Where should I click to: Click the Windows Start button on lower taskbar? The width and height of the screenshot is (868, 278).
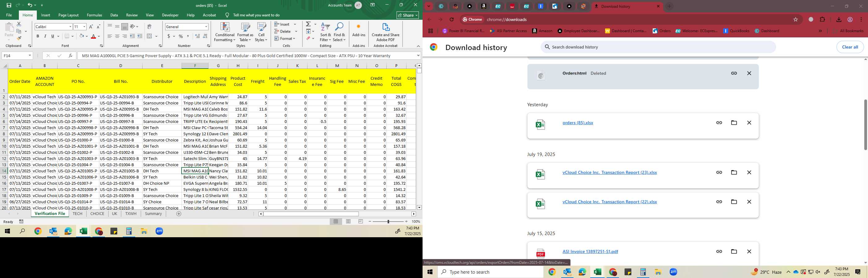tap(430, 272)
